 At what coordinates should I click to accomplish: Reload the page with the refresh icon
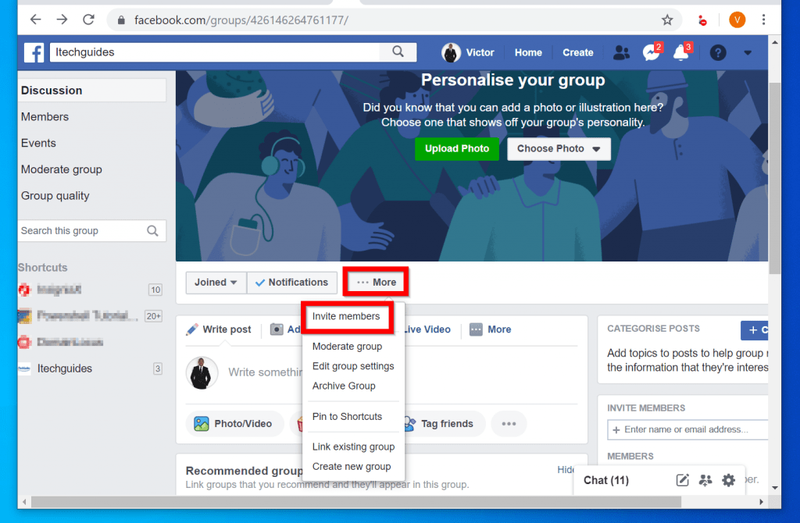[89, 20]
